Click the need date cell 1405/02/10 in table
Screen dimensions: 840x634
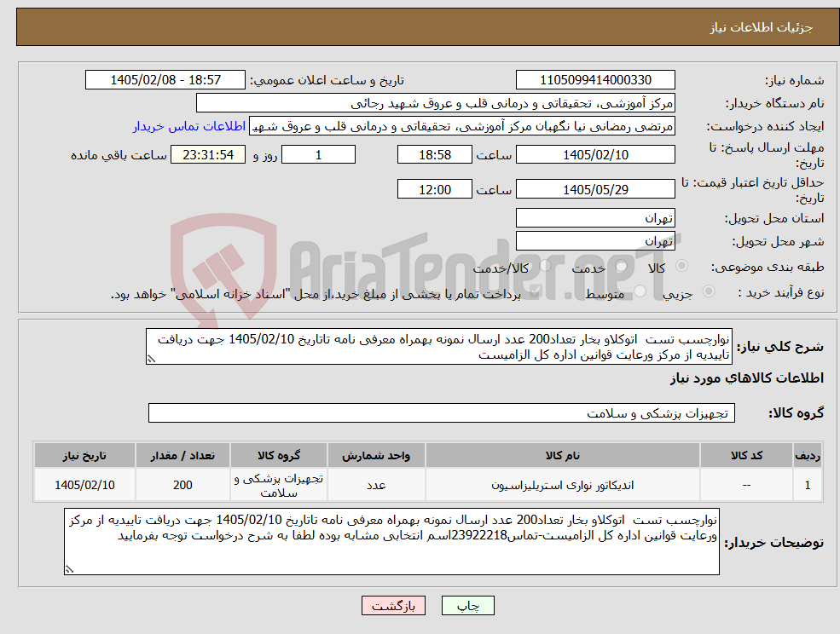coord(84,485)
